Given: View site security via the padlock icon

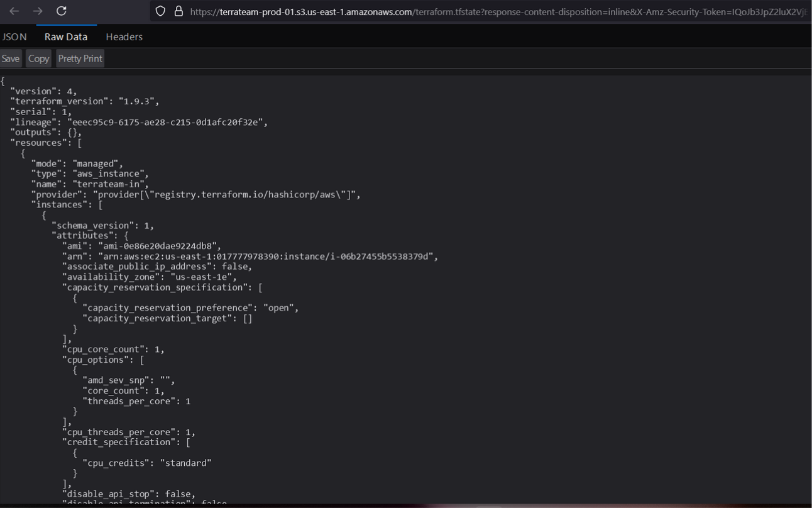Looking at the screenshot, I should pyautogui.click(x=178, y=11).
